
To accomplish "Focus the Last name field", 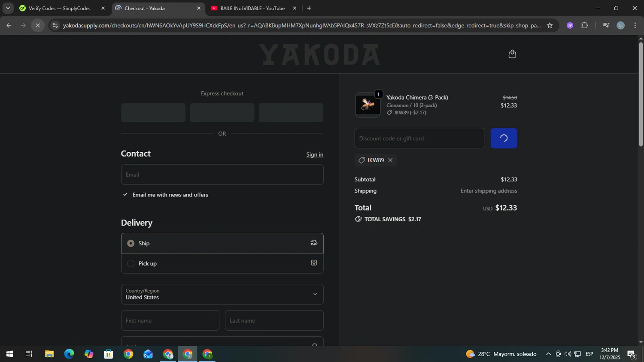I will [274, 320].
